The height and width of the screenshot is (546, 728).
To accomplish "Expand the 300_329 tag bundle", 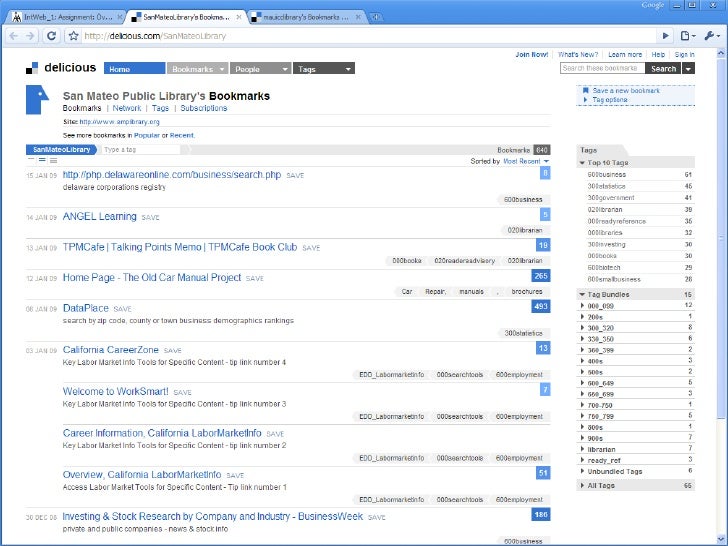I will [583, 327].
